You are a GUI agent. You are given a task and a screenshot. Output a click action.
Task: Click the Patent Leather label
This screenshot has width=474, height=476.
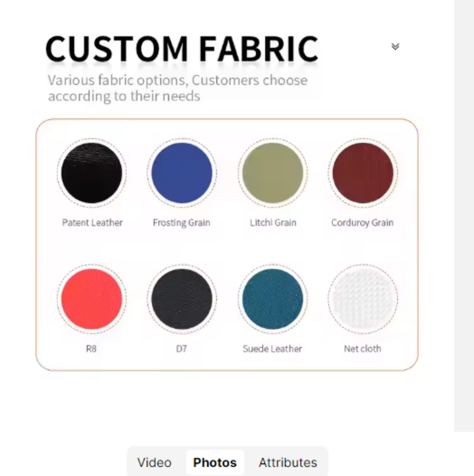(92, 223)
